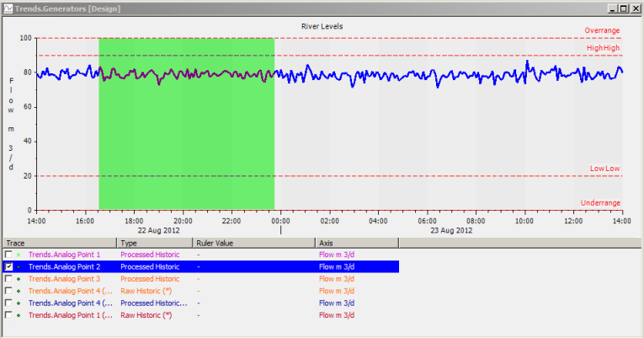Close the Trends.Generators window
Screen dimensions: 644x338
[635, 8]
